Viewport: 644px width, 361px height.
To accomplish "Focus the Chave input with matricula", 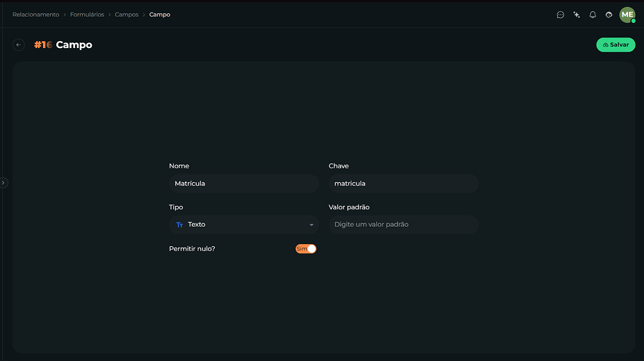I will click(404, 184).
